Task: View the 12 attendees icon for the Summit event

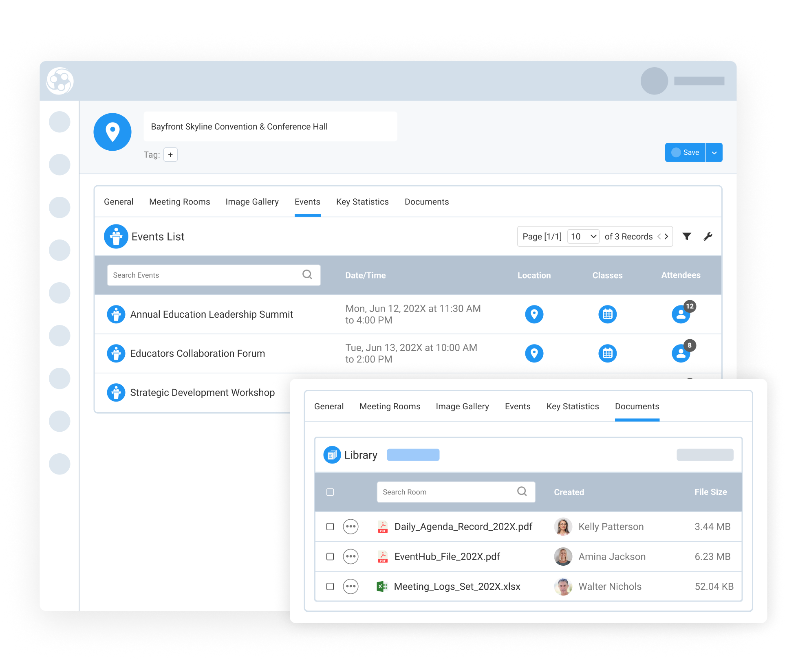Action: pyautogui.click(x=681, y=314)
